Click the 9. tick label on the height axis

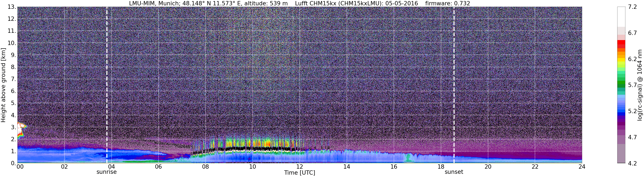coord(13,55)
